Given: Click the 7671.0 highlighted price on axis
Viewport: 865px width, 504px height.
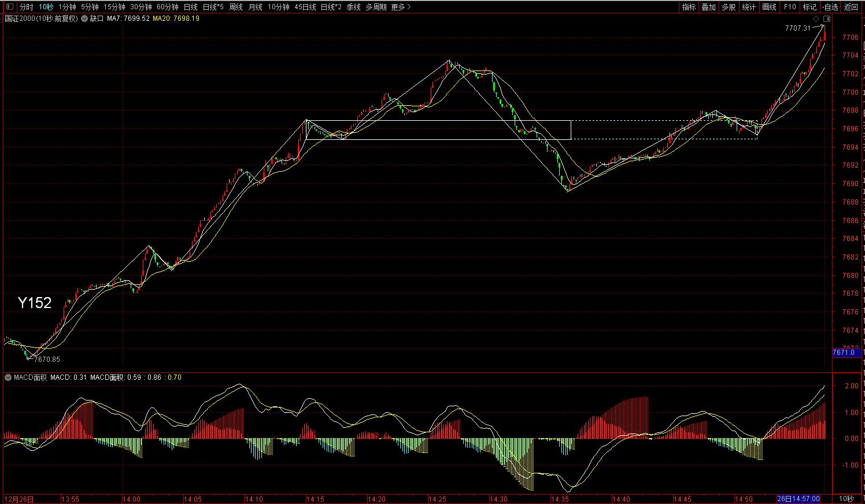Looking at the screenshot, I should [x=846, y=353].
